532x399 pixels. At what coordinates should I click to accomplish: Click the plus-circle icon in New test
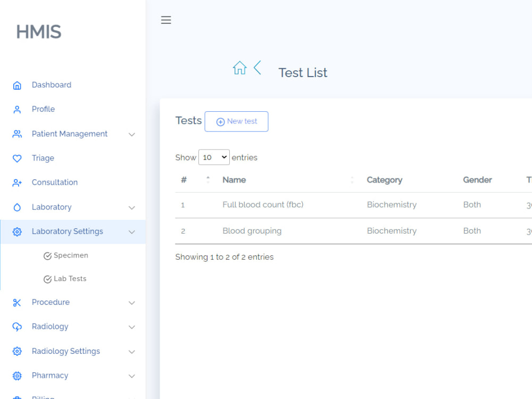pyautogui.click(x=221, y=122)
